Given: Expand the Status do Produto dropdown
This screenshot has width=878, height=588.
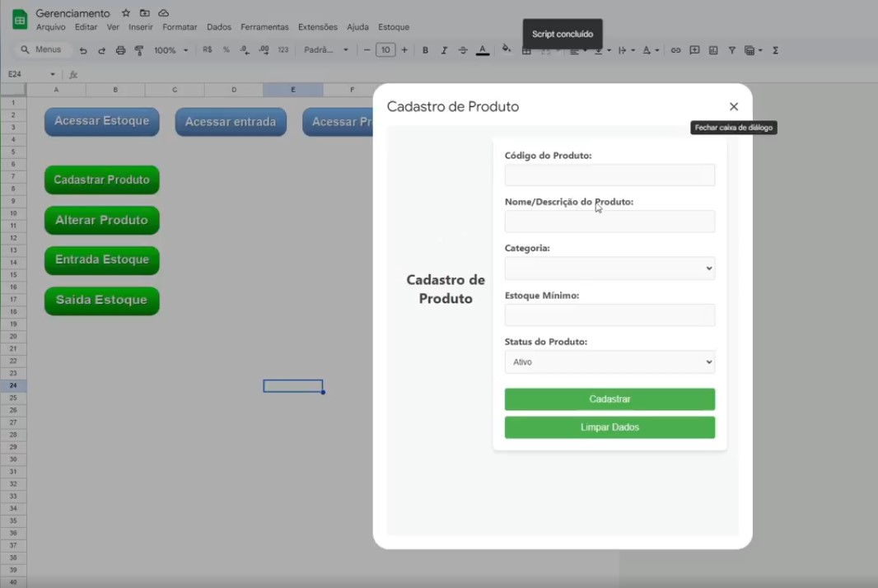Looking at the screenshot, I should pyautogui.click(x=609, y=362).
